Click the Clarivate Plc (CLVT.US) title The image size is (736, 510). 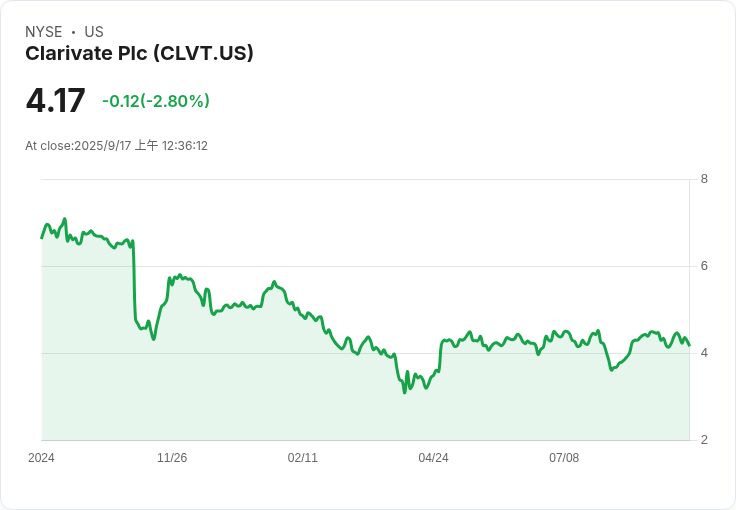139,53
